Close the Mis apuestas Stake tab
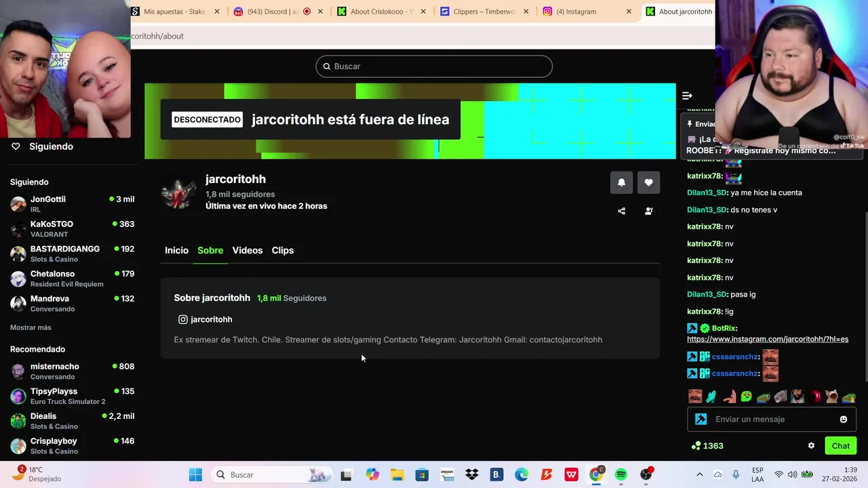The height and width of the screenshot is (488, 868). click(x=217, y=12)
